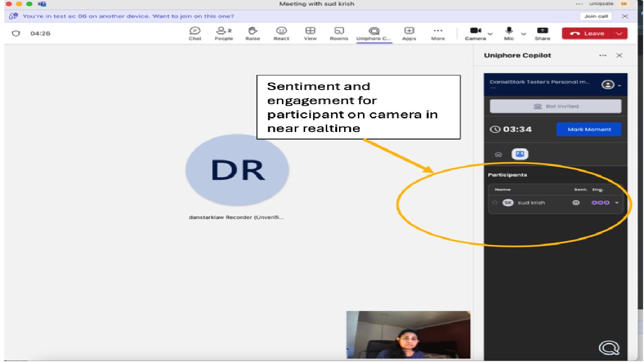This screenshot has height=362, width=644.
Task: Expand sud krish participant details
Action: click(x=617, y=203)
